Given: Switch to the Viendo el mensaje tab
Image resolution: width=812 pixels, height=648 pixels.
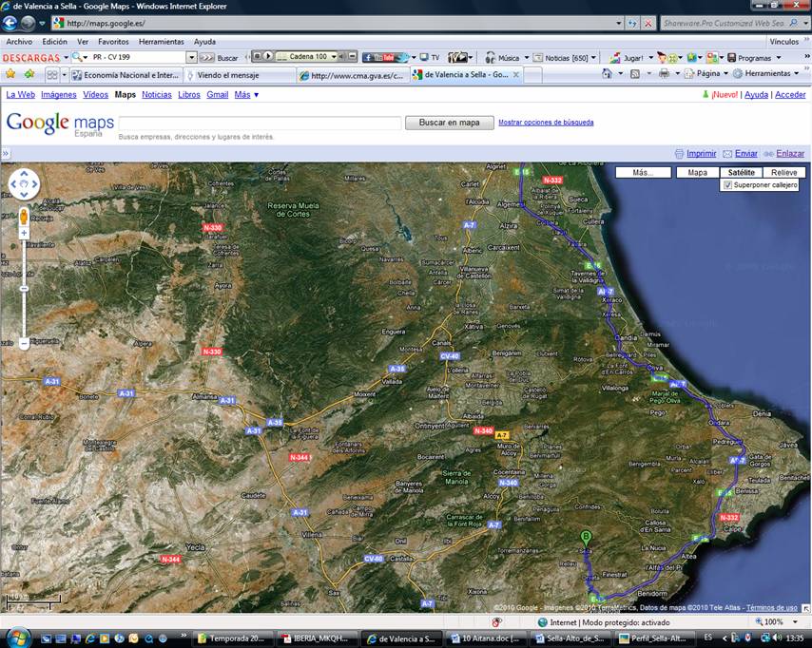Looking at the screenshot, I should pos(239,75).
